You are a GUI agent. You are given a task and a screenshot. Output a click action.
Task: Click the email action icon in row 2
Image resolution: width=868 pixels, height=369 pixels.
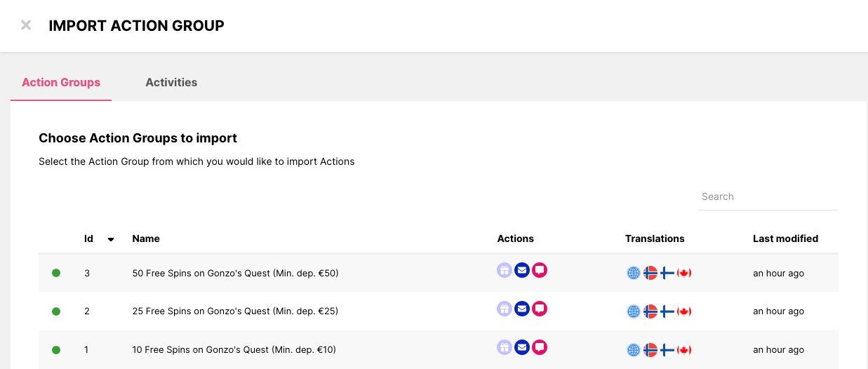[x=521, y=308]
